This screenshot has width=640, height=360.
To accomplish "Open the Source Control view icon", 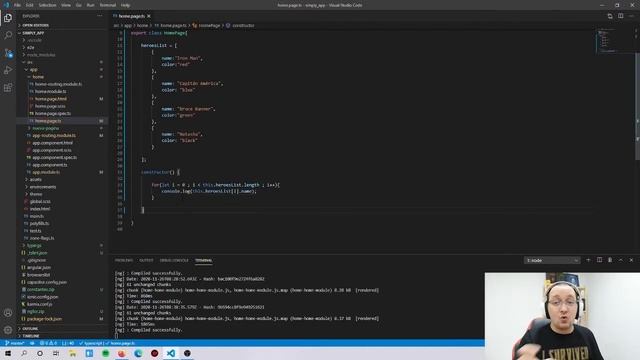I will click(8, 53).
